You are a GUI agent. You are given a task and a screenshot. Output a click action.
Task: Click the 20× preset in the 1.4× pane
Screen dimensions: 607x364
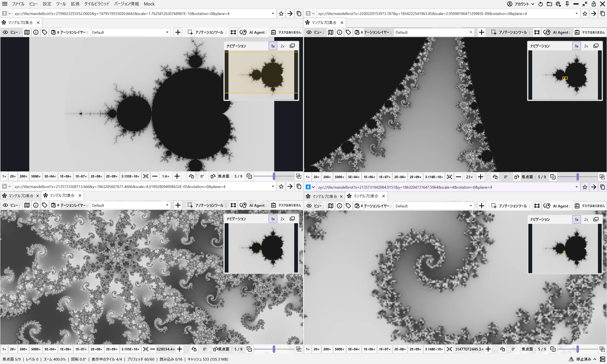[13, 176]
